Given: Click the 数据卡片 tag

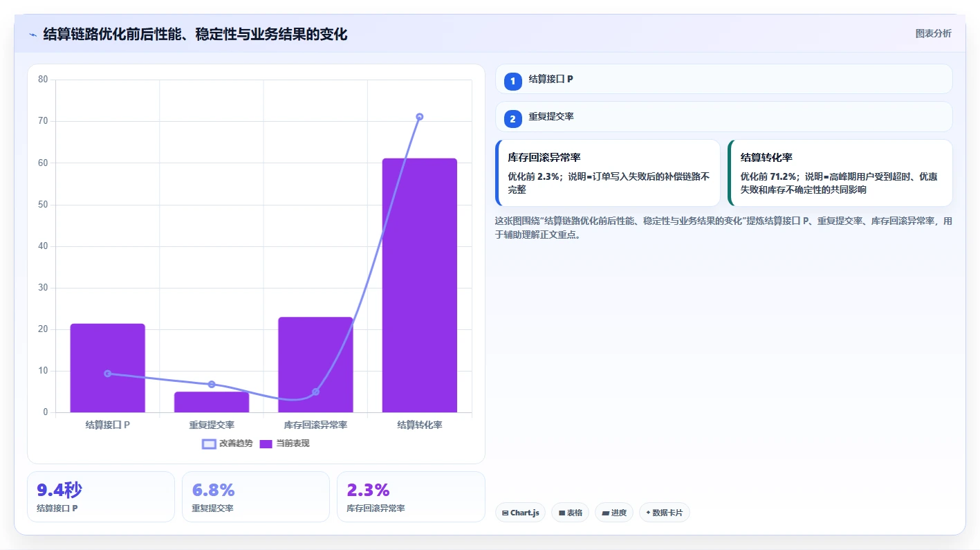Looking at the screenshot, I should pyautogui.click(x=664, y=513).
